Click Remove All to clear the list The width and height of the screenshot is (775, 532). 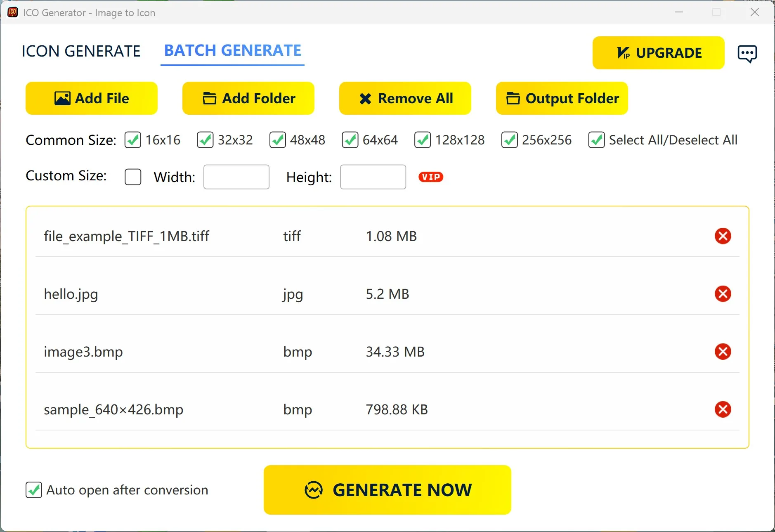(405, 98)
